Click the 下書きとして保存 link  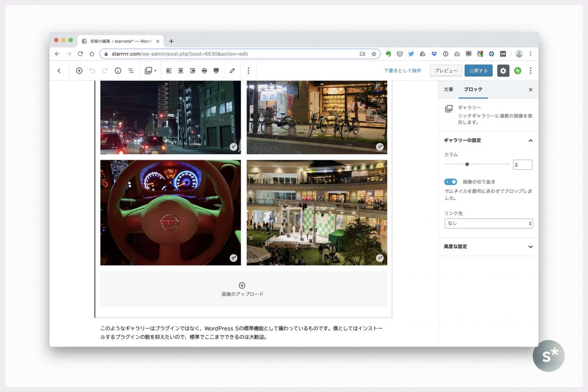point(402,71)
